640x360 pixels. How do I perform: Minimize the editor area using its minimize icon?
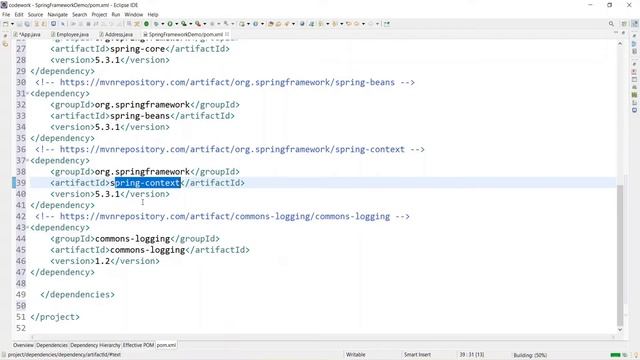[x=616, y=33]
